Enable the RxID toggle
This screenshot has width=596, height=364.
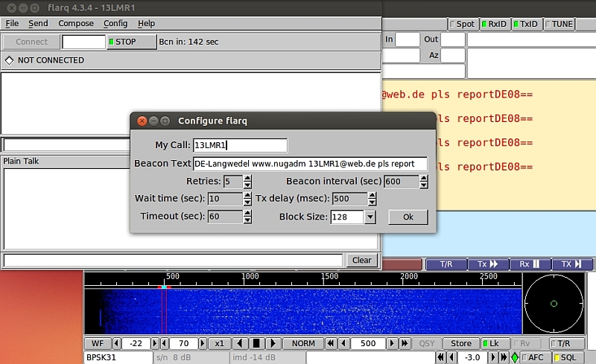point(494,24)
